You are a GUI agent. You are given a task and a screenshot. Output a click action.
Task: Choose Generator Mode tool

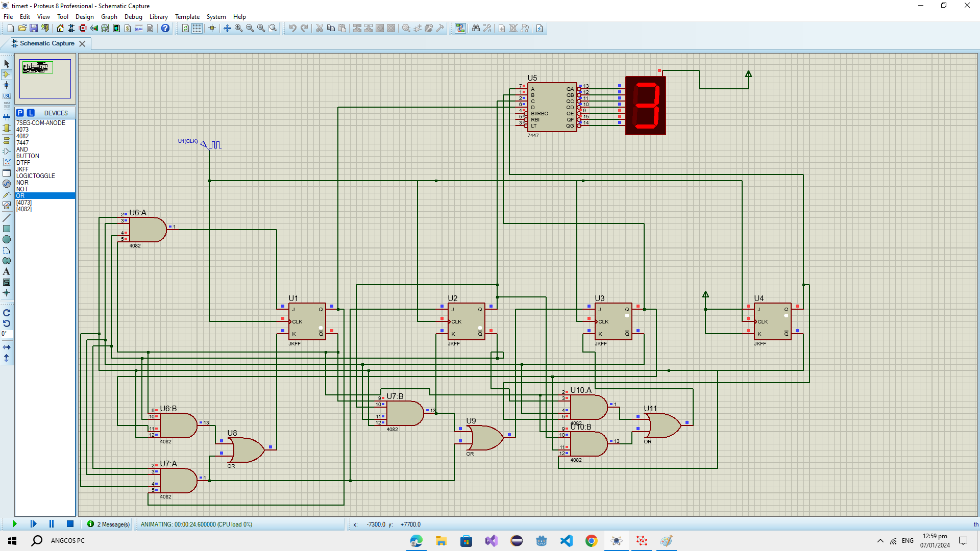click(x=7, y=184)
